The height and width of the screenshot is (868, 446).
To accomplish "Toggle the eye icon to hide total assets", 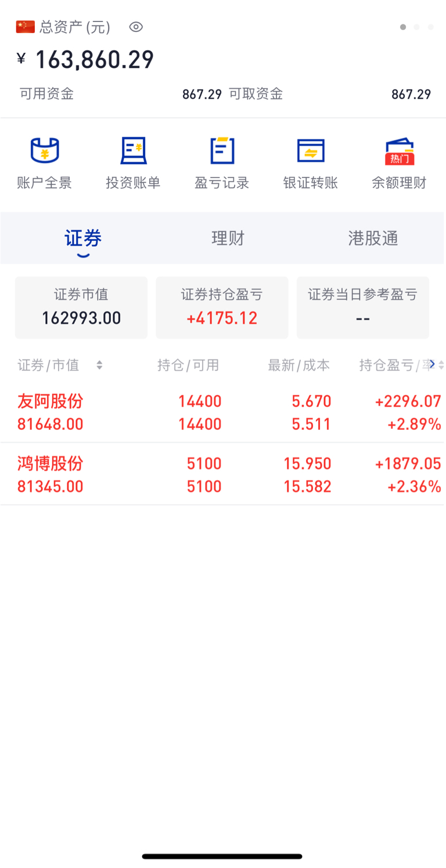I will tap(136, 27).
